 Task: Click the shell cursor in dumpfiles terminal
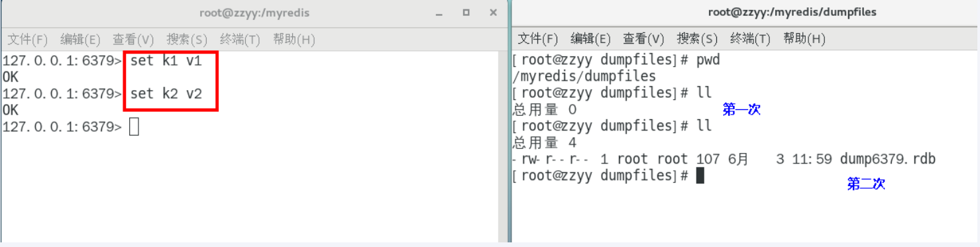700,175
